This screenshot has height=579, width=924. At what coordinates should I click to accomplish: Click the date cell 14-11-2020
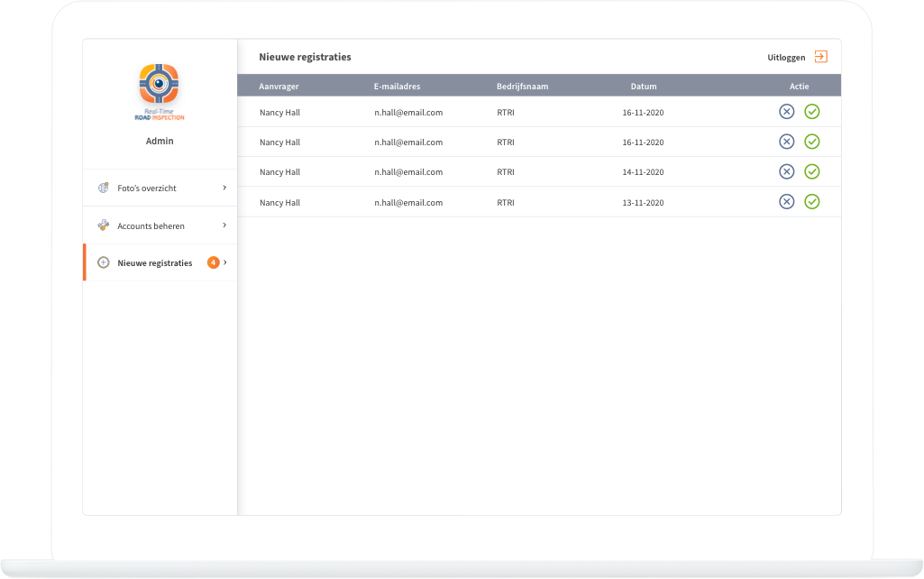[x=643, y=172]
